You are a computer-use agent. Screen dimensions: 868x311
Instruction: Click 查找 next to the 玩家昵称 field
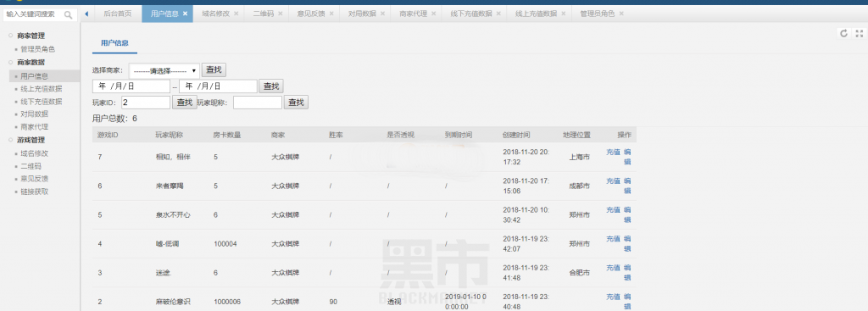pos(296,103)
